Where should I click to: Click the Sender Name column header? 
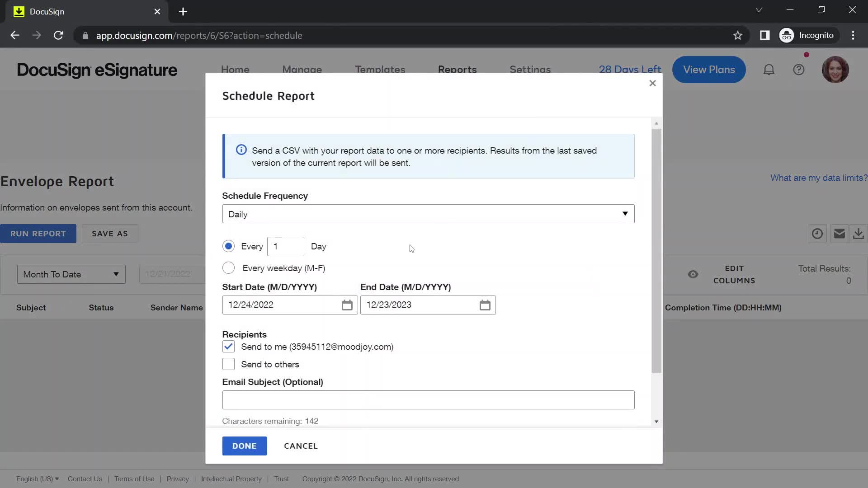[x=176, y=308]
